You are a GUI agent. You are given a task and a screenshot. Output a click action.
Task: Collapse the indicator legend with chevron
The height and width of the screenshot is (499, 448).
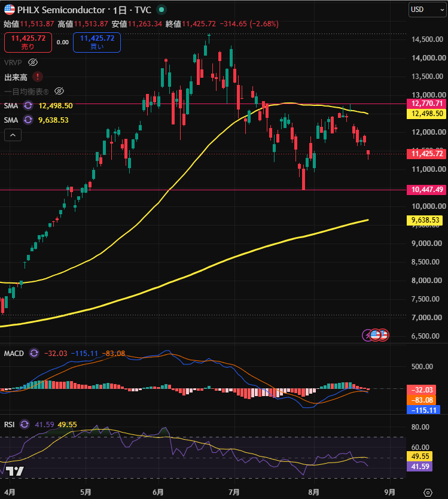(13, 135)
